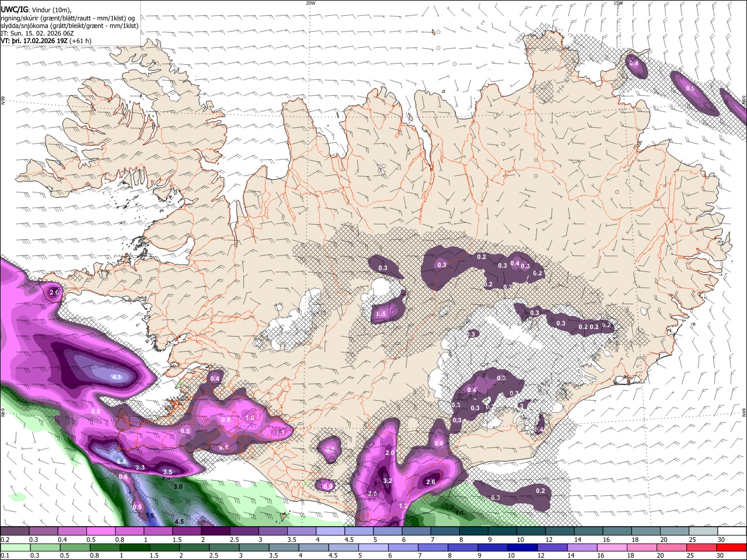The image size is (747, 560).
Task: Click the 'VT: þri. 17.02.2026 19Z' valid time
Action: click(x=34, y=41)
